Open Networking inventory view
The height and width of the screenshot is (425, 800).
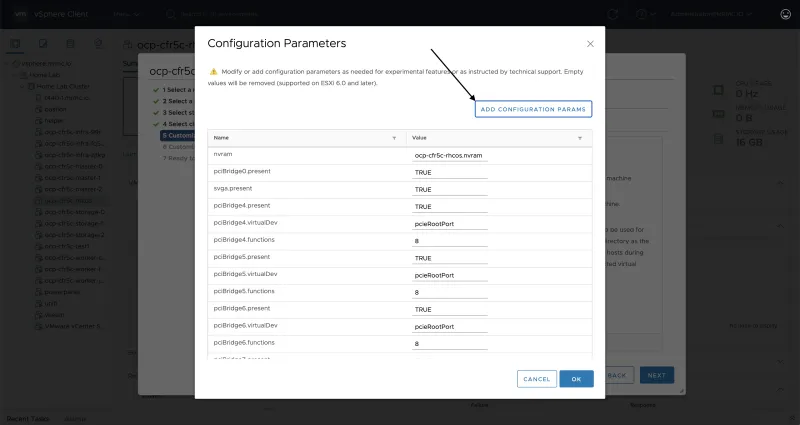click(x=98, y=44)
